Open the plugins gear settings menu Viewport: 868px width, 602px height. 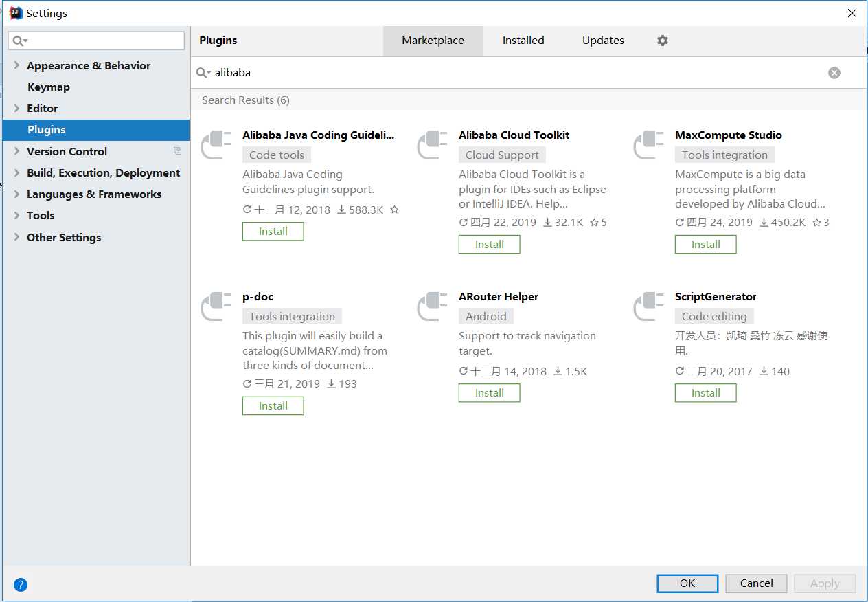coord(662,41)
